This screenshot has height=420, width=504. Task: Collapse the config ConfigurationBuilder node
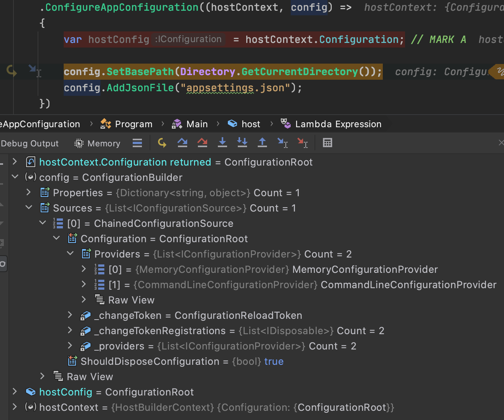pos(15,177)
